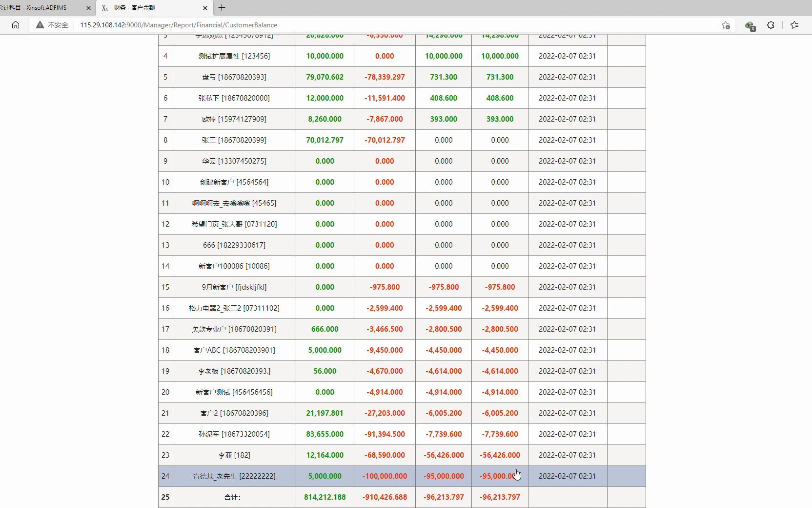
Task: Click amount -3,466.500 in row 17
Action: coord(385,329)
